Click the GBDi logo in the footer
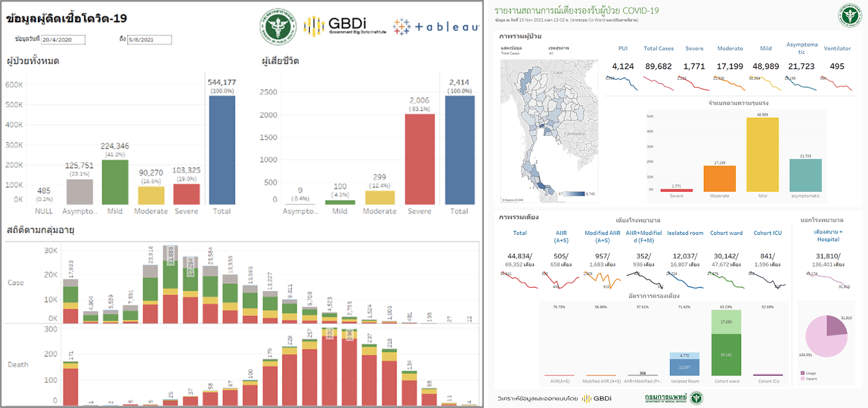868x408 pixels. [597, 398]
